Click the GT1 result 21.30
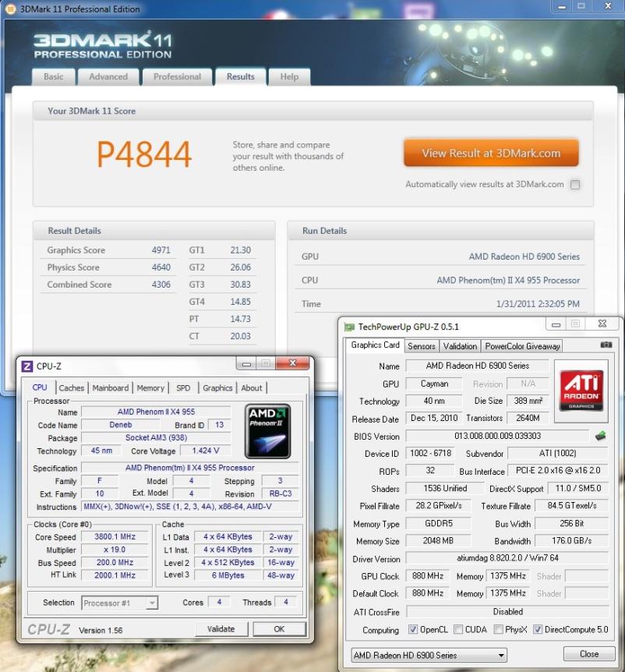Screen dimensions: 625x672 [x=240, y=250]
